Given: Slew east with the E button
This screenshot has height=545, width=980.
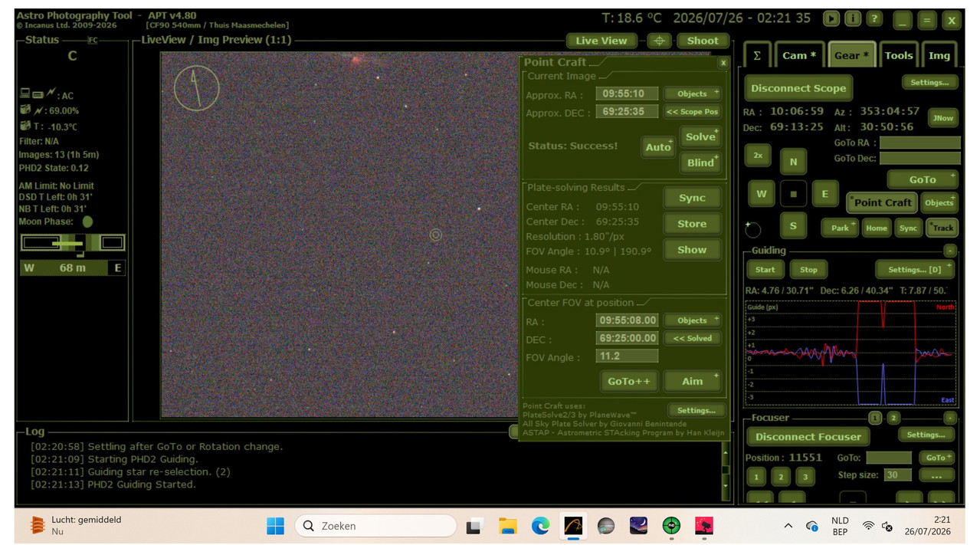Looking at the screenshot, I should click(824, 194).
